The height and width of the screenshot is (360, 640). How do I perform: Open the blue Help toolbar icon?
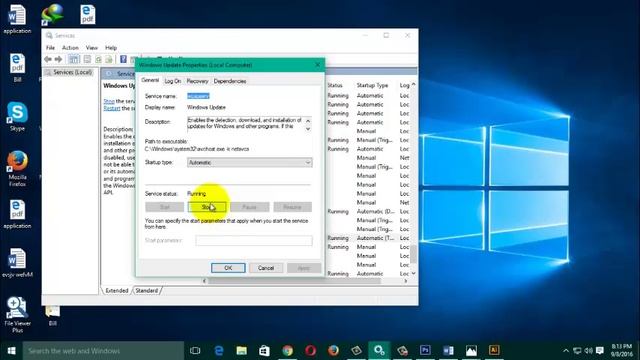tap(123, 59)
